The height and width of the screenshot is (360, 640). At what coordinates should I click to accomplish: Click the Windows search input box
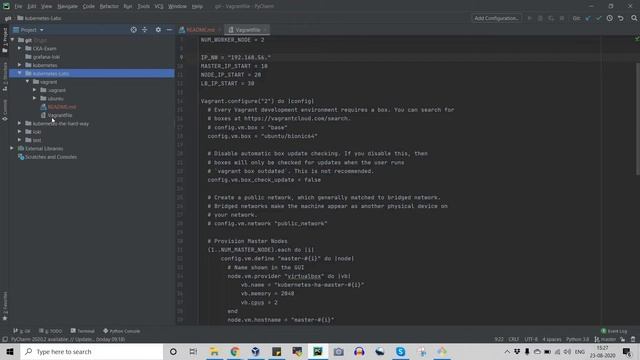point(92,351)
